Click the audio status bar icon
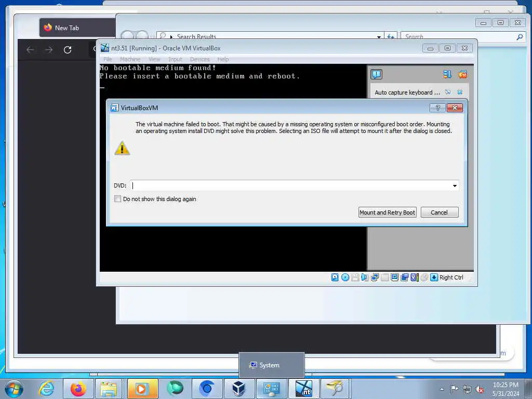This screenshot has height=399, width=532. click(365, 277)
